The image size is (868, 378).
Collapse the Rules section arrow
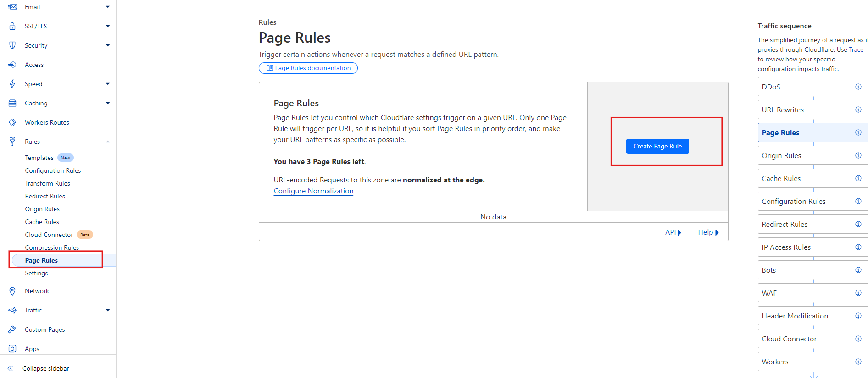coord(108,142)
